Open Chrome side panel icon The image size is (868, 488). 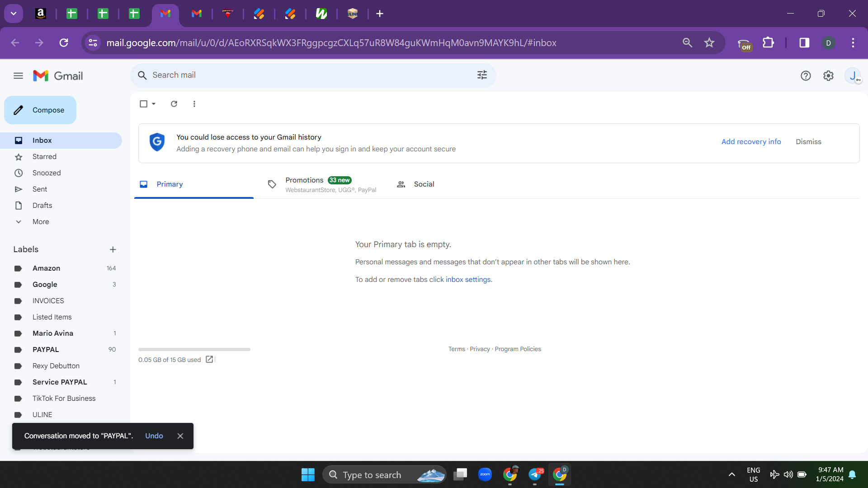(x=804, y=42)
